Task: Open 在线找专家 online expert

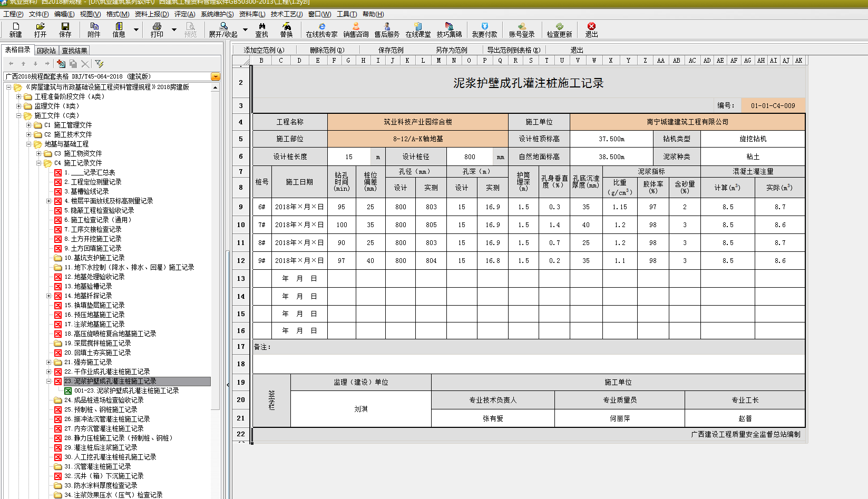Action: 321,30
